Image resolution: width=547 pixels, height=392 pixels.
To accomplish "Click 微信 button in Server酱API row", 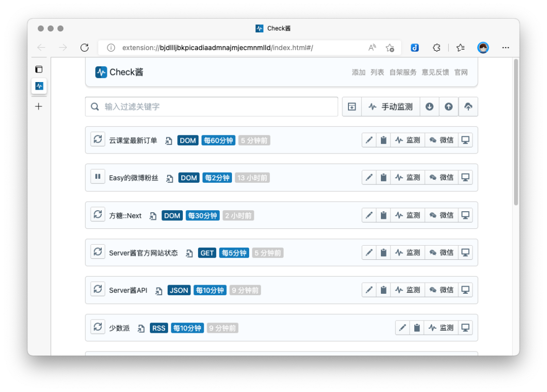I will coord(441,290).
